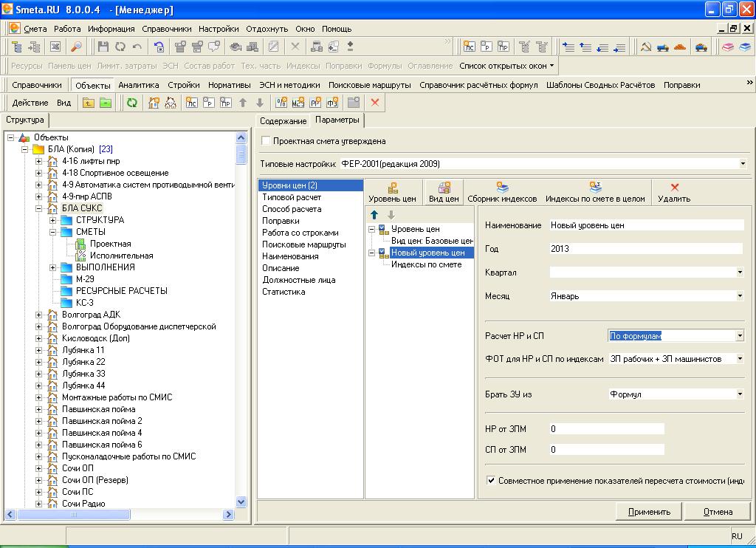Click the structure tree icon at toolbar start
Viewport: 756px width, 548px height.
coord(17,47)
